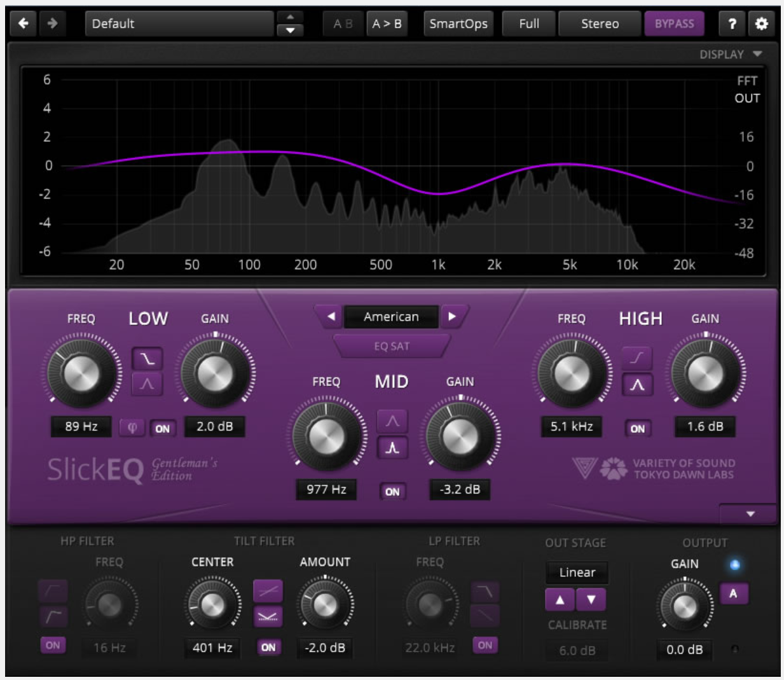Click the 1.6 dB high gain field

705,426
